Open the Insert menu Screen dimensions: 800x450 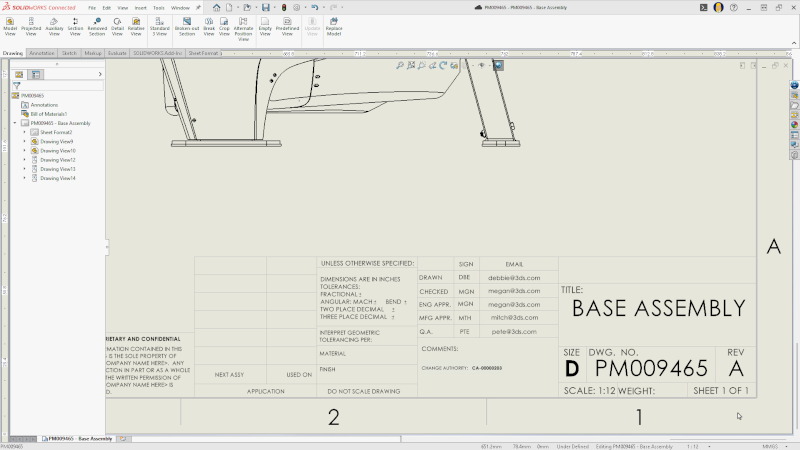[x=140, y=7]
